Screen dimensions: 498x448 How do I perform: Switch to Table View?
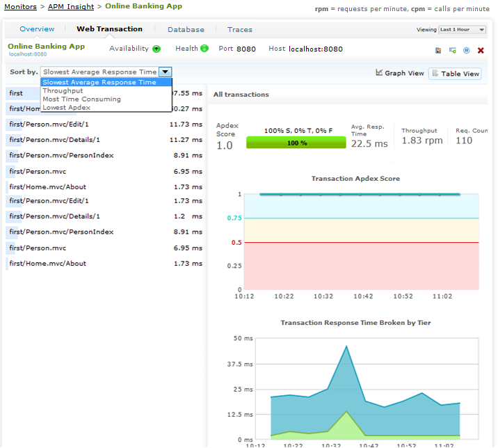point(455,74)
